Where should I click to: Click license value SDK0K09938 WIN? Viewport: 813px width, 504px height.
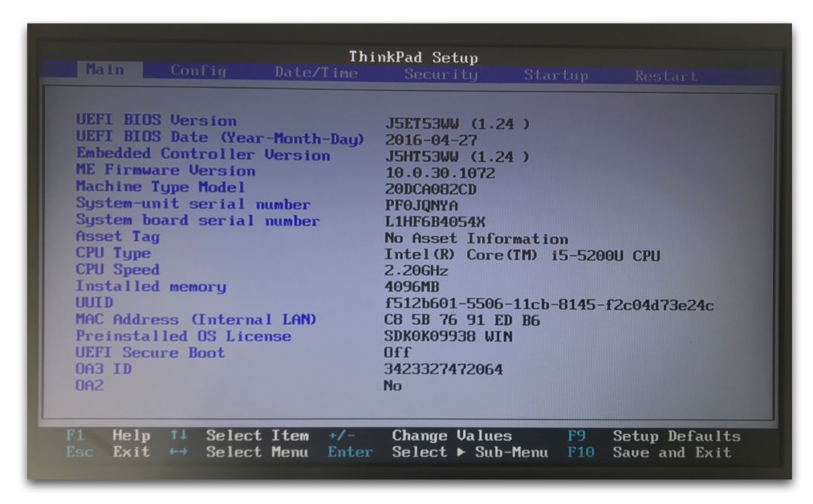[x=449, y=336]
